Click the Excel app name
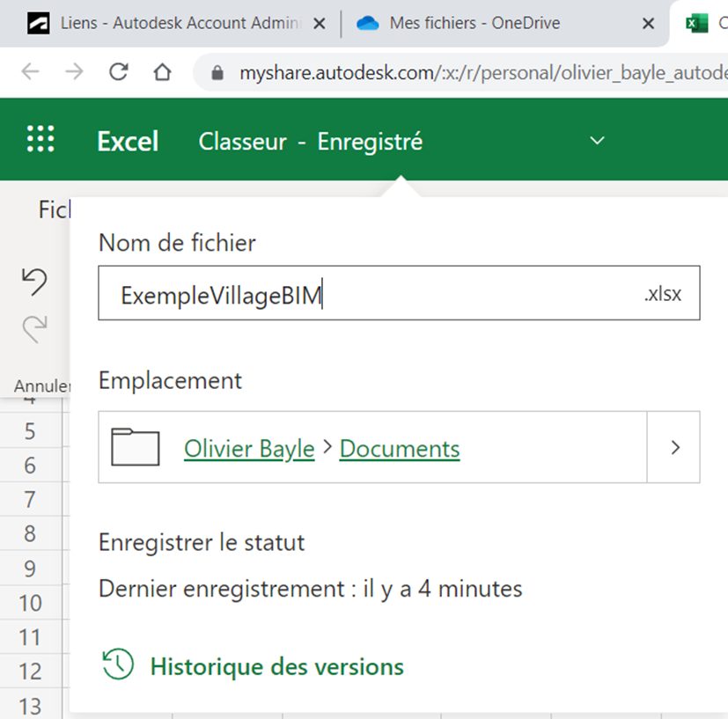This screenshot has width=728, height=719. [128, 141]
